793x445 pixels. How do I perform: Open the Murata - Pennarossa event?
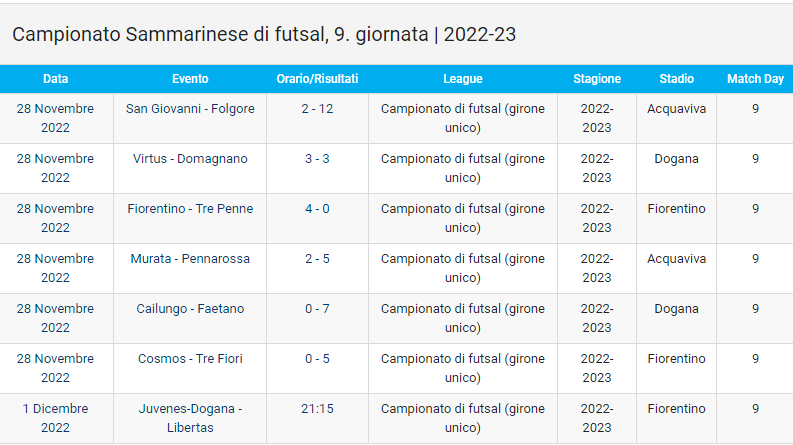(190, 259)
